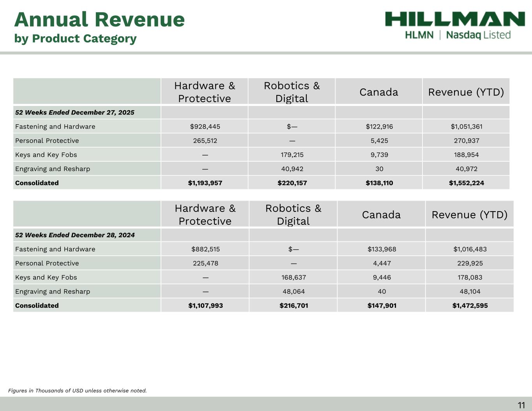Click the $928,445 Fastening and Hardware cell
532x411 pixels.
click(x=205, y=127)
